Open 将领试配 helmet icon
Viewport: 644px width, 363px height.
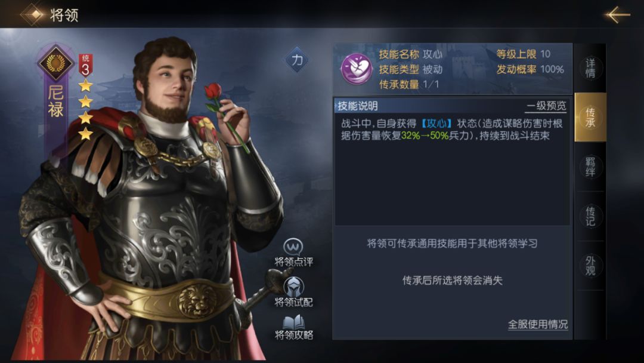coord(293,287)
